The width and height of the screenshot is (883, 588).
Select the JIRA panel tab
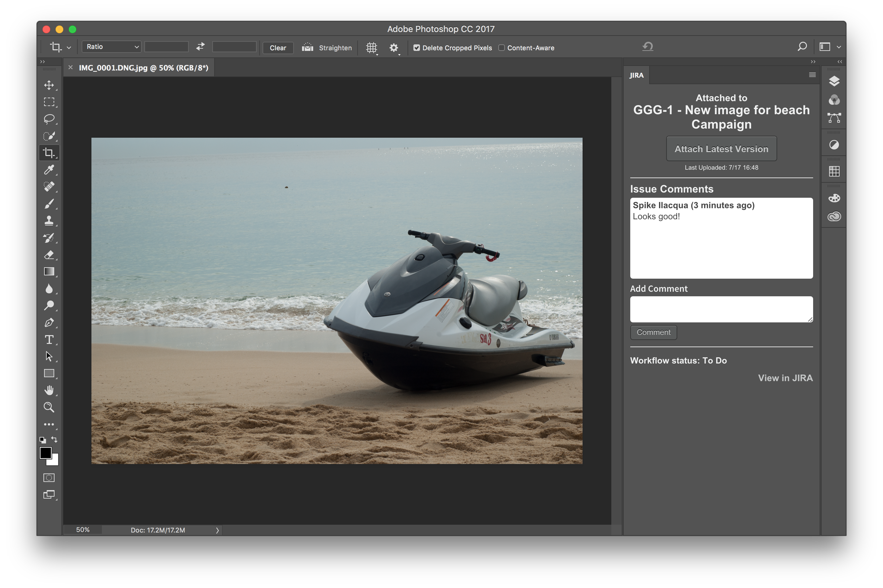[636, 75]
